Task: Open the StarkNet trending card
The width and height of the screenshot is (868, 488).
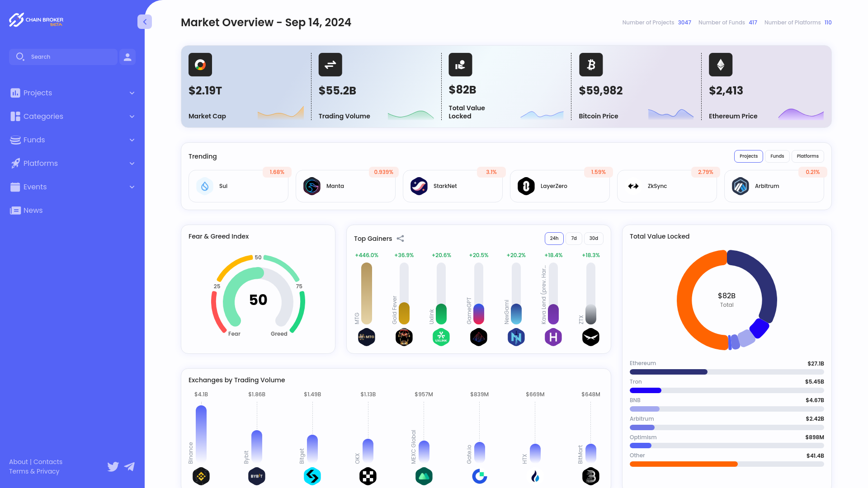Action: (x=453, y=186)
